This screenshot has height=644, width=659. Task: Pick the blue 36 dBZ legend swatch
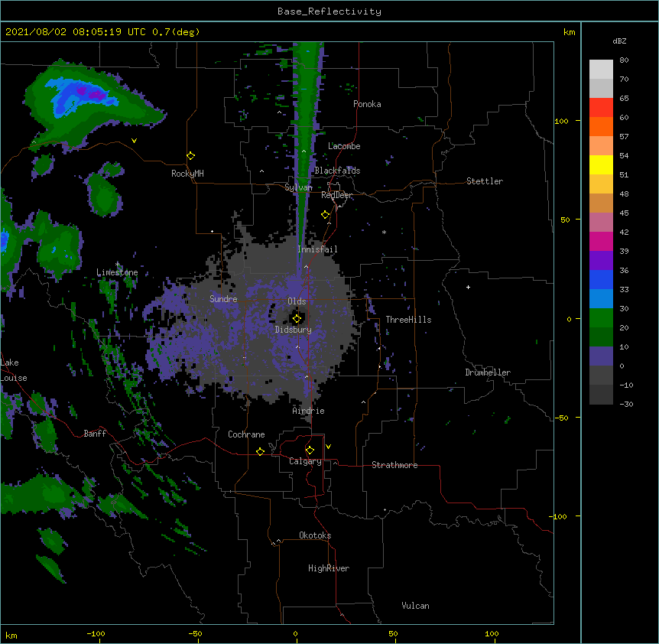coord(601,279)
